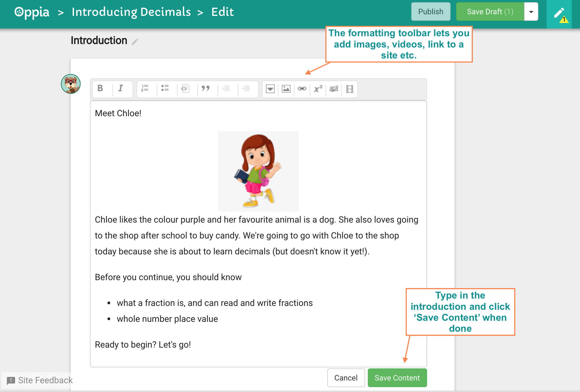Click the preformatted code block icon

click(185, 89)
